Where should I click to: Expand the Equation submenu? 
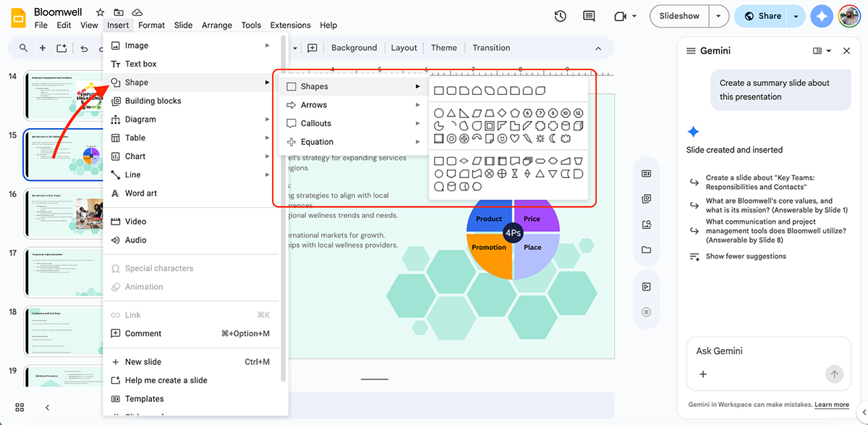(x=319, y=141)
